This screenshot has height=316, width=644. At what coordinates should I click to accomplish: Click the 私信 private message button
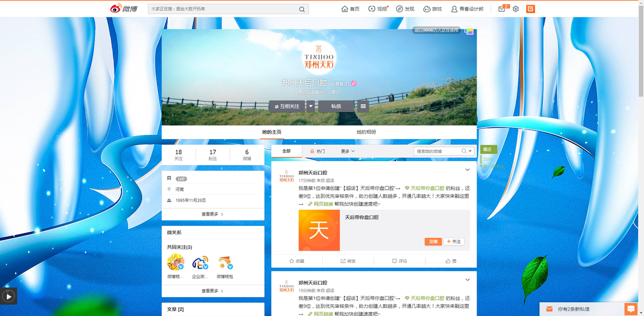point(336,106)
